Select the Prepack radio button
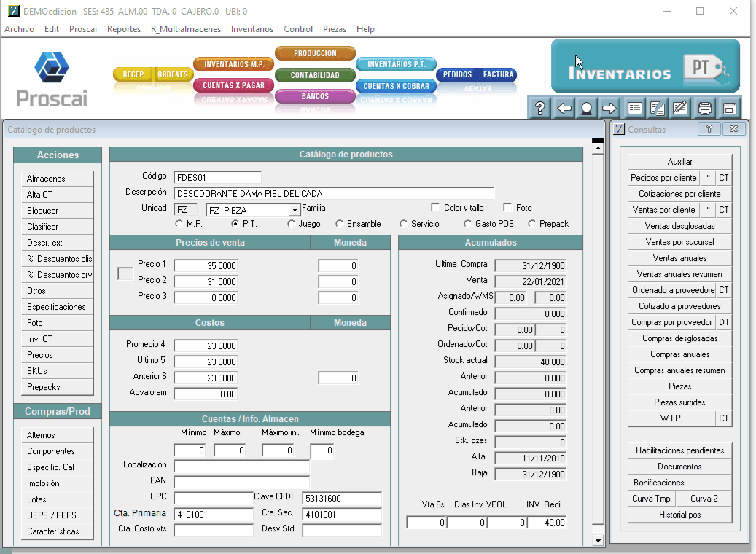The height and width of the screenshot is (554, 756). (531, 224)
